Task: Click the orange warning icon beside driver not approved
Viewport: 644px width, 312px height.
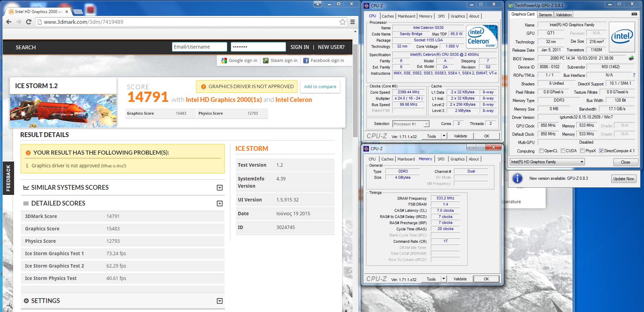Action: [204, 87]
